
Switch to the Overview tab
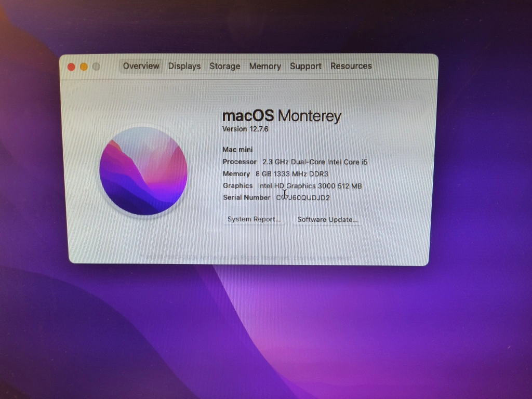click(141, 66)
